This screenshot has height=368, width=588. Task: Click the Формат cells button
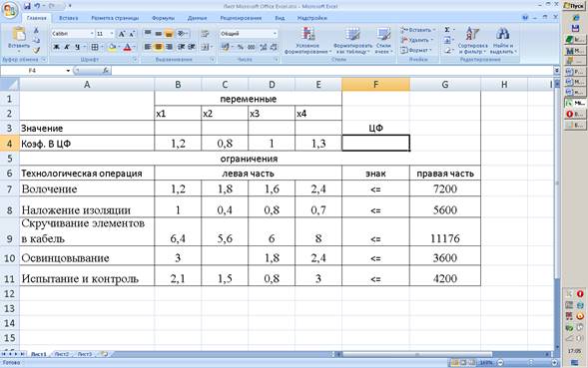click(x=416, y=50)
